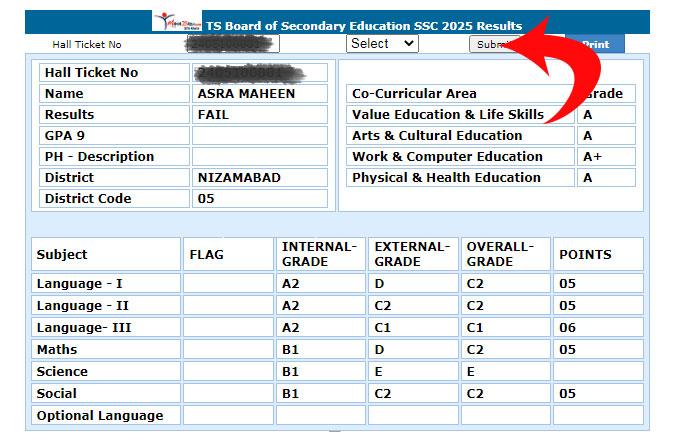Click the Science subject cell

coord(106,371)
